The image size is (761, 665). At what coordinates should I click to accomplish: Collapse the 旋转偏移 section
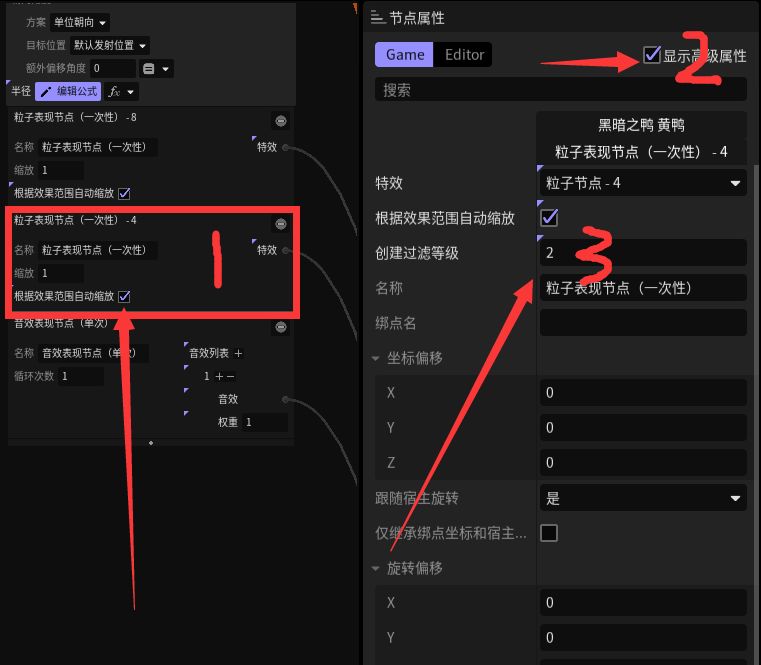point(376,568)
